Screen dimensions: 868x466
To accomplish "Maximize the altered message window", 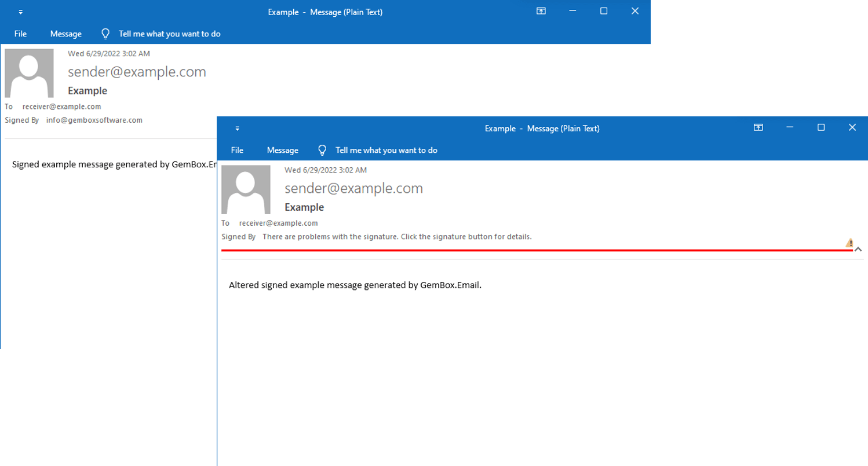I will 820,127.
